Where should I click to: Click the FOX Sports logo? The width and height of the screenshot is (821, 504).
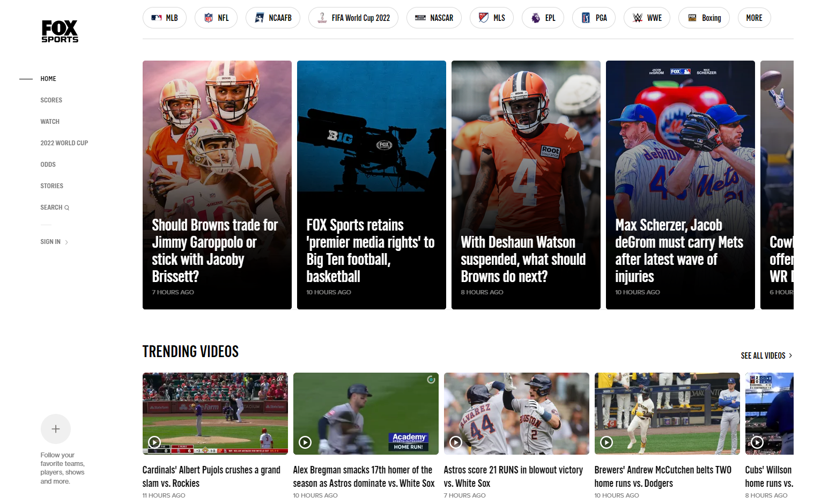(x=60, y=31)
